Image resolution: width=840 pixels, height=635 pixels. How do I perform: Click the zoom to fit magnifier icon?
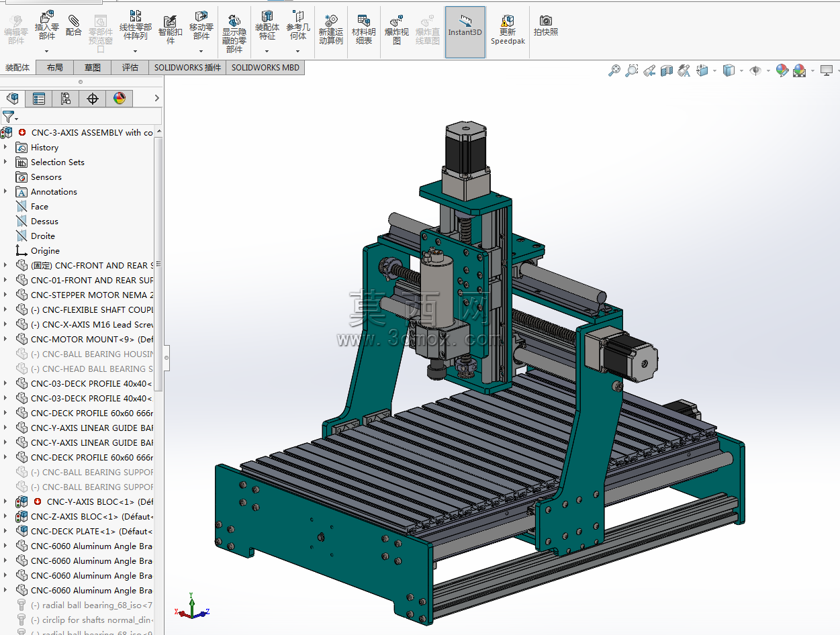614,70
